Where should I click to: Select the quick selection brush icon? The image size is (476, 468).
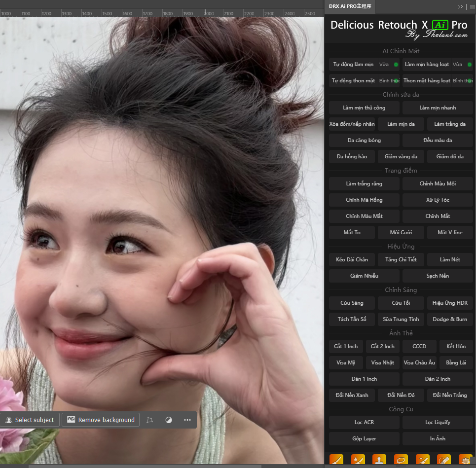[x=423, y=460]
